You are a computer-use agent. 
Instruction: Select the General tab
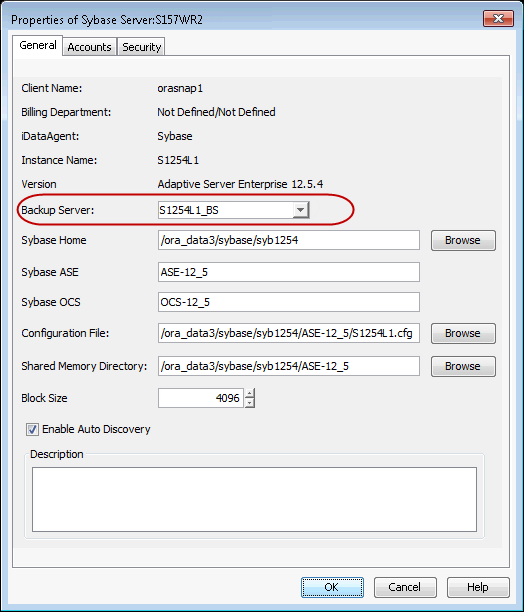pyautogui.click(x=38, y=45)
